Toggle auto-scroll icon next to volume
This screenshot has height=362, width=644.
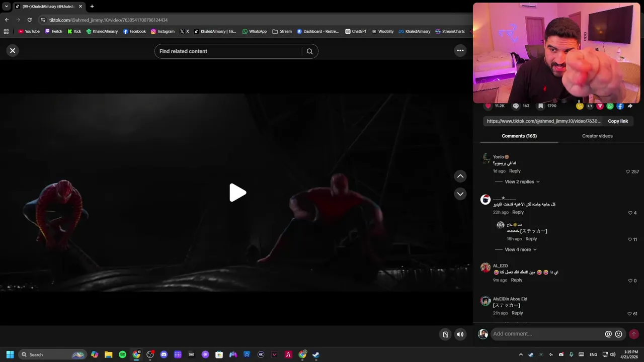(445, 334)
